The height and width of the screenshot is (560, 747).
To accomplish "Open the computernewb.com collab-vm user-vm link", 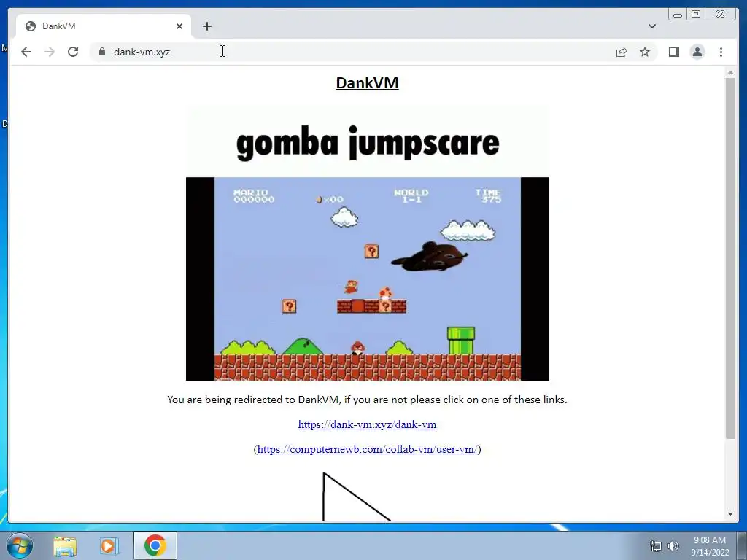I will (x=367, y=449).
